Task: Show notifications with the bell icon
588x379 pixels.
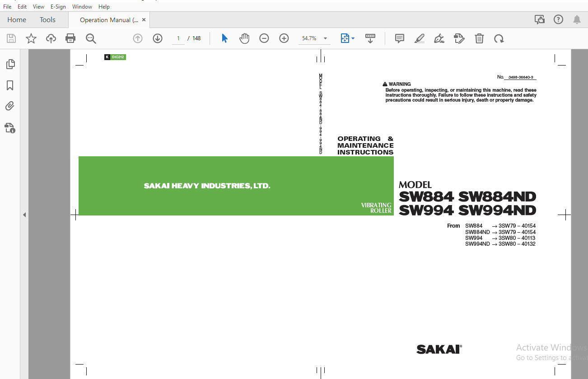Action: [577, 19]
